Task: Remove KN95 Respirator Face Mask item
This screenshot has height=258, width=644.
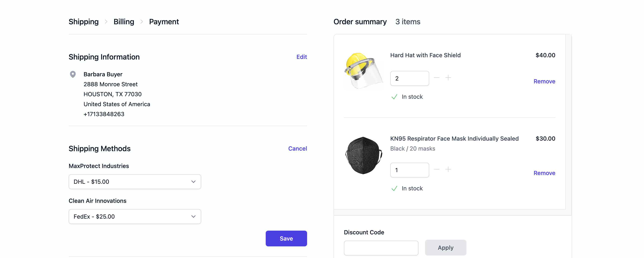Action: point(544,173)
